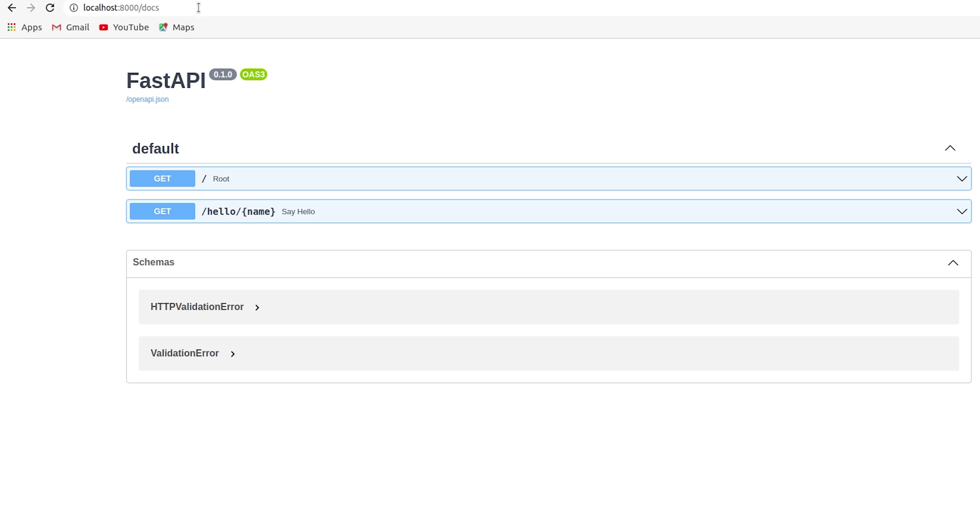The width and height of the screenshot is (980, 507).
Task: Click the localhost:8000/docs address bar
Action: point(121,8)
